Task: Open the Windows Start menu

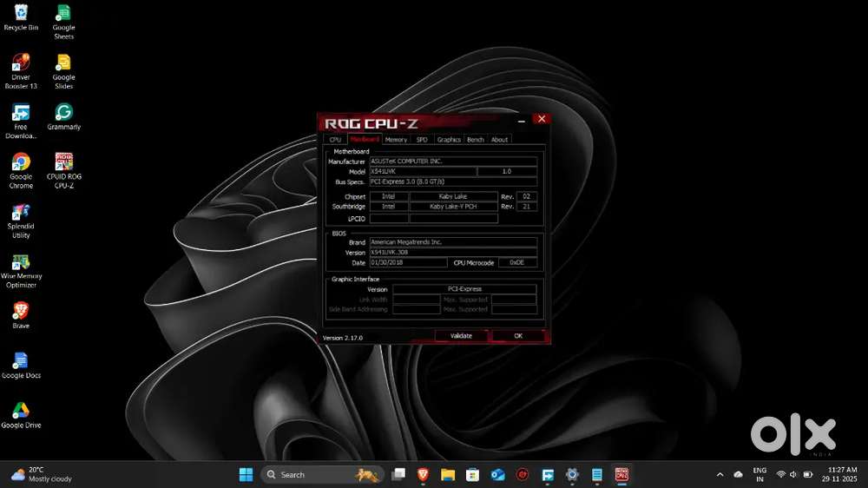Action: pos(246,475)
